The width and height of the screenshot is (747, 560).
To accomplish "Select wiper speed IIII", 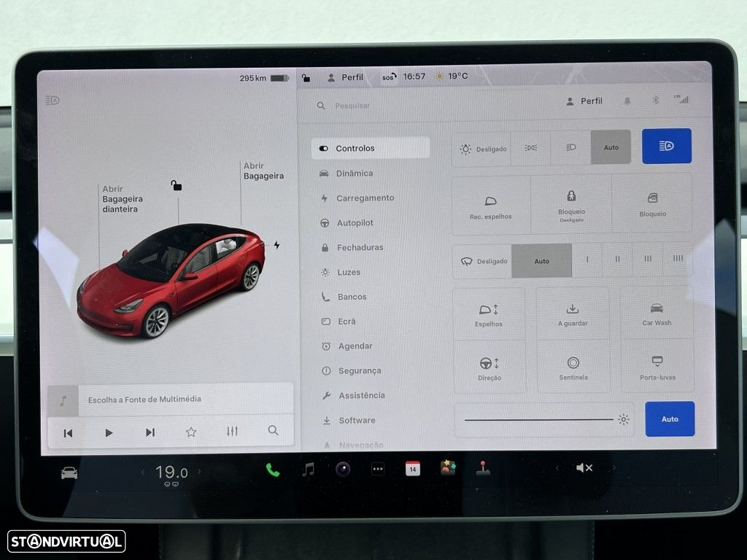I will pyautogui.click(x=678, y=258).
